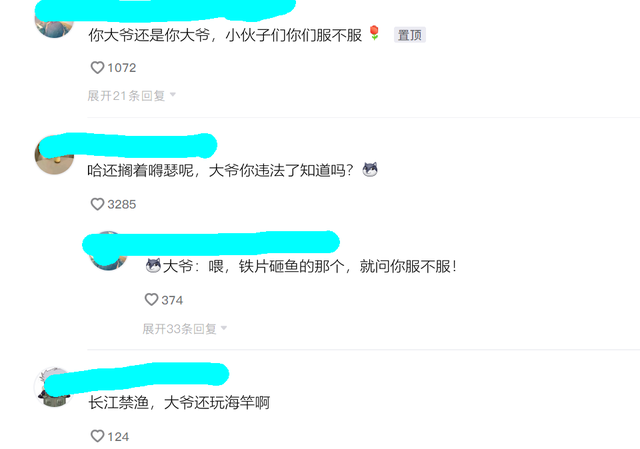Click the like count 3285

pyautogui.click(x=122, y=204)
